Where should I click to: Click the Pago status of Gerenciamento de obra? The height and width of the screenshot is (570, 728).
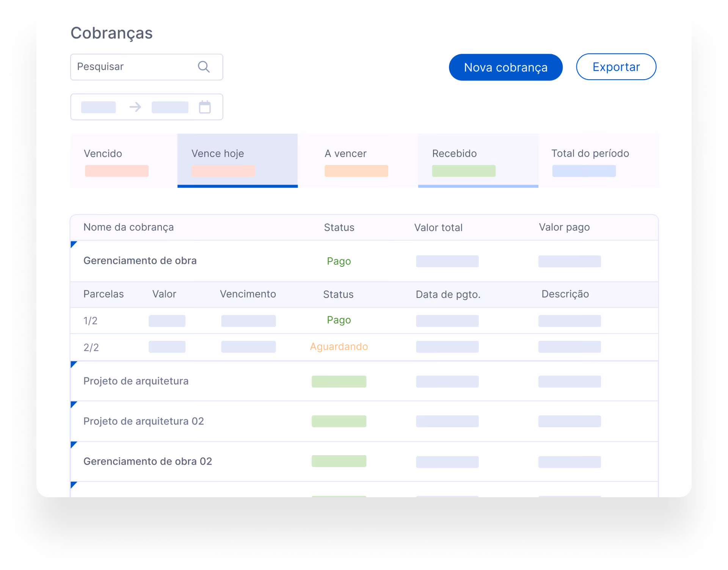pyautogui.click(x=339, y=262)
